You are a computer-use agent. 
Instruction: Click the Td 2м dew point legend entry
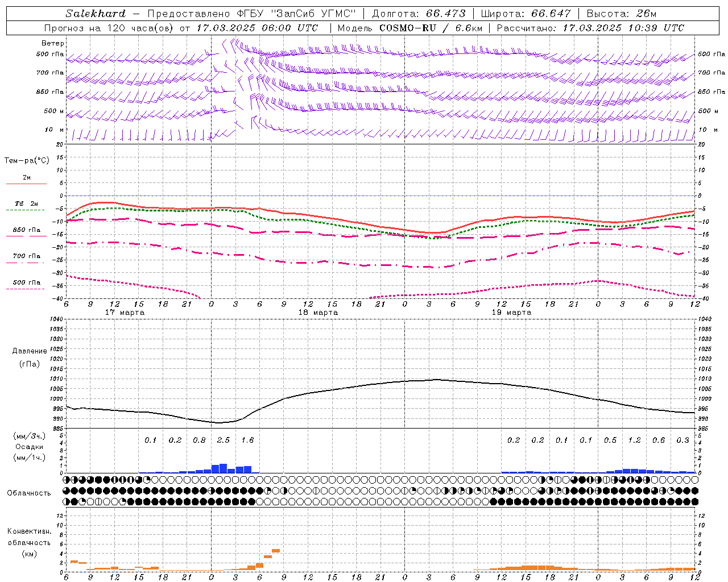(x=26, y=206)
